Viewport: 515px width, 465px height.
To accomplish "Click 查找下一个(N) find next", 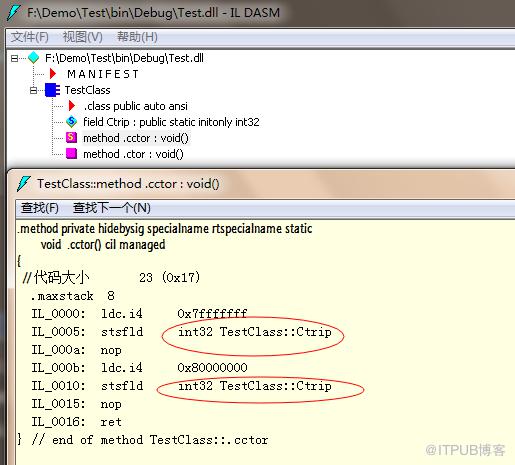I will point(112,208).
